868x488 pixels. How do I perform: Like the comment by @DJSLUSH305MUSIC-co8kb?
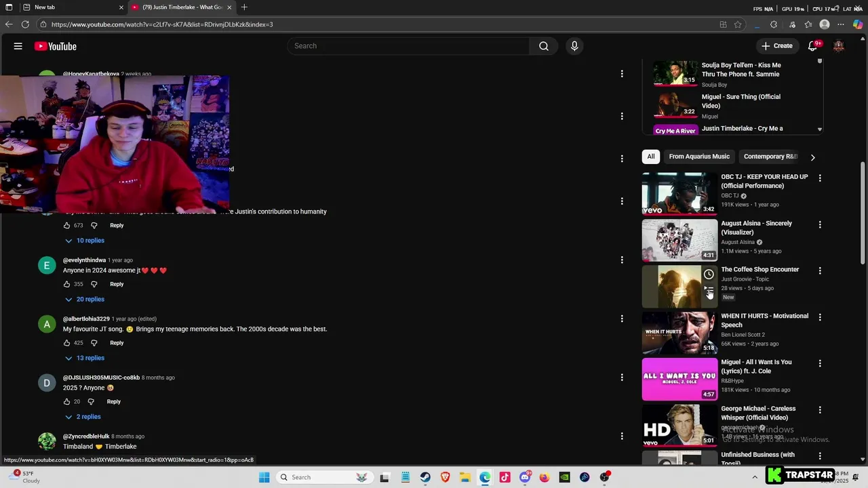66,401
